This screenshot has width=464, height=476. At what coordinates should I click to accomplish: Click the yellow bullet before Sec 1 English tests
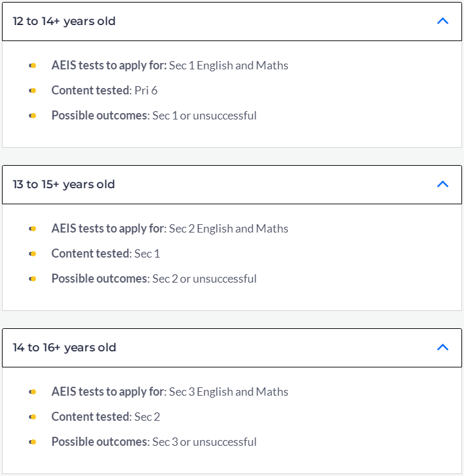[x=33, y=66]
